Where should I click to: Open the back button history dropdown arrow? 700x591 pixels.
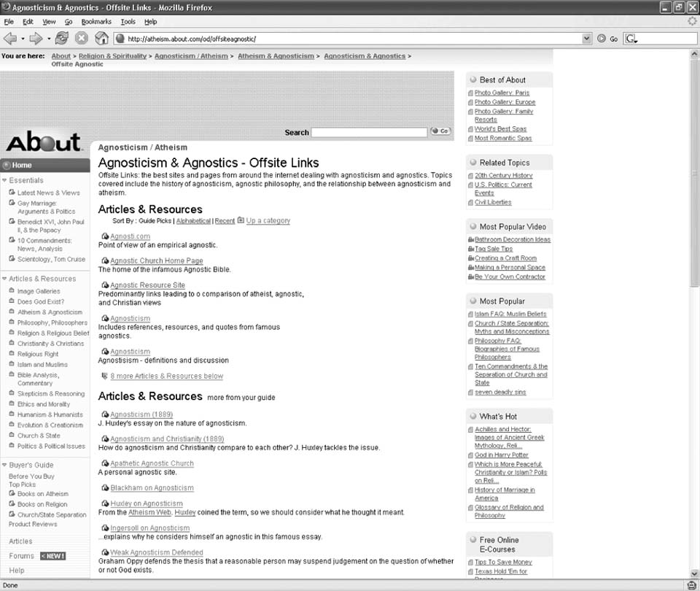click(23, 38)
